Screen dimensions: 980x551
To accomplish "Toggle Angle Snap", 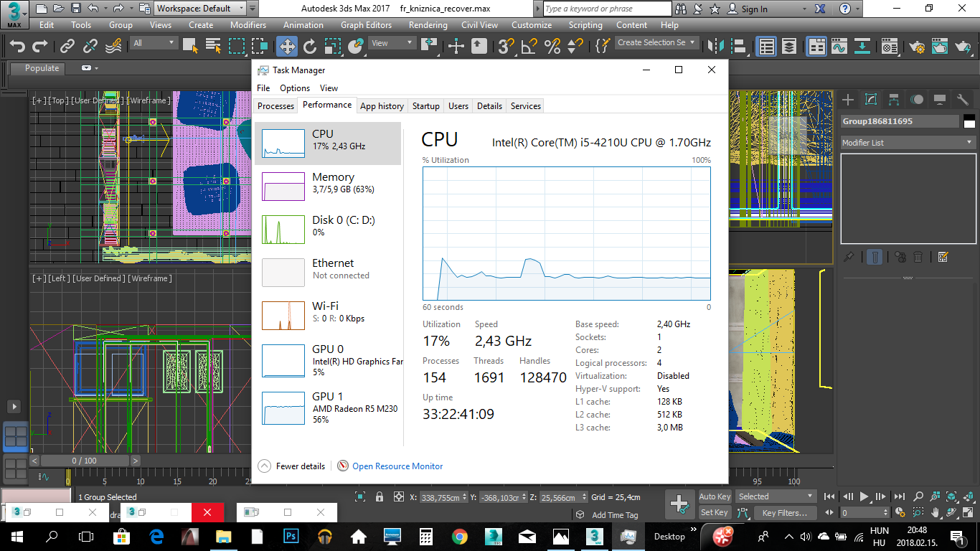I will (x=529, y=47).
